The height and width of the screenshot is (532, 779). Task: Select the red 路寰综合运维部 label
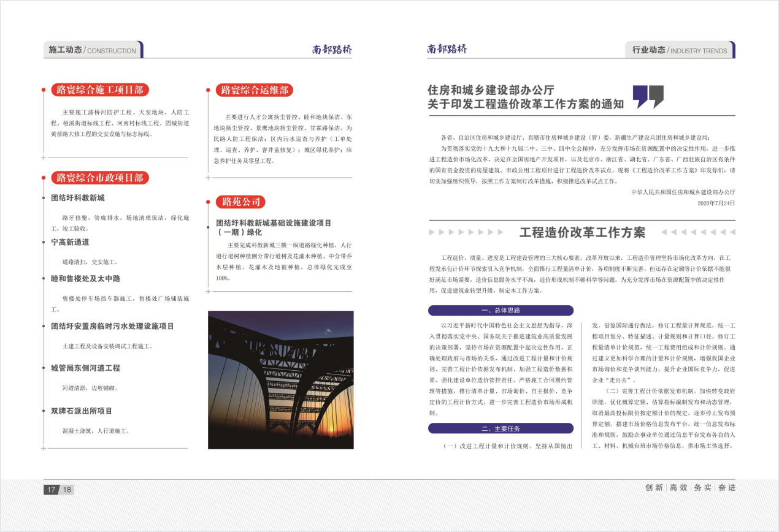pos(255,90)
